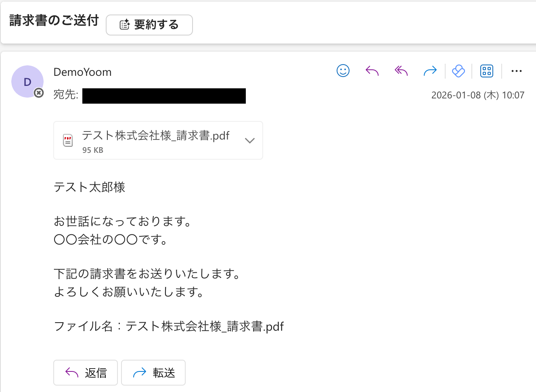This screenshot has height=392, width=536.
Task: Open the emoji reaction smiley icon
Action: [343, 71]
